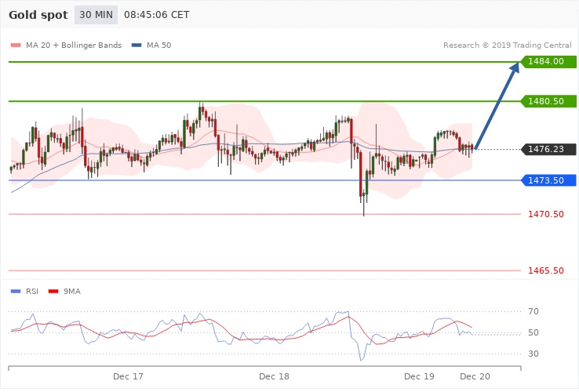Screen dimensions: 579x392
Task: Click the Dec 17 date marker
Action: click(x=128, y=377)
